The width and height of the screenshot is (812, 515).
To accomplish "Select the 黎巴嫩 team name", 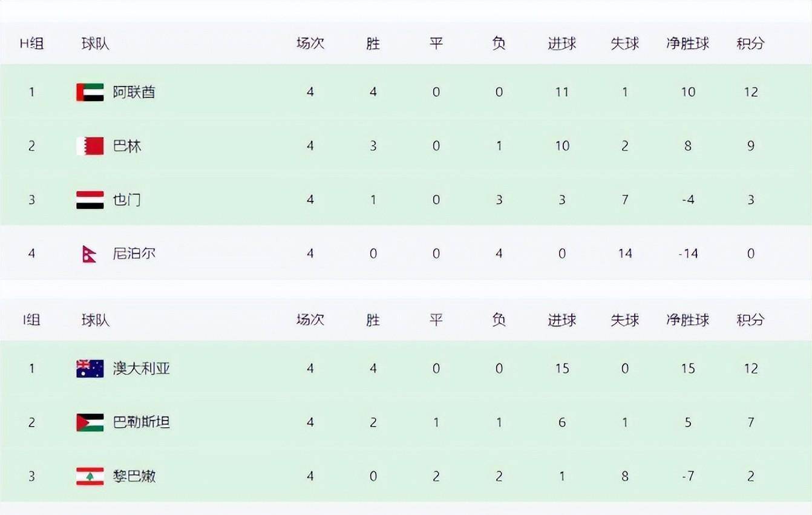I will 134,476.
